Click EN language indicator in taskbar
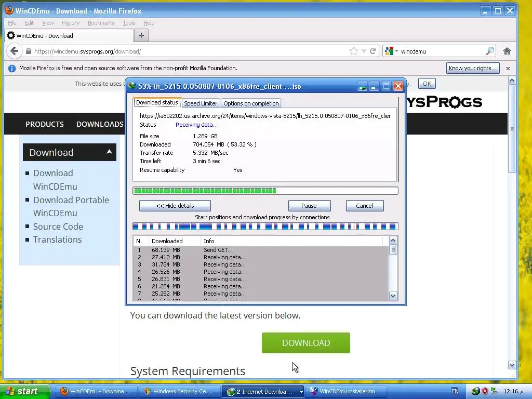The image size is (532, 399). tap(455, 391)
